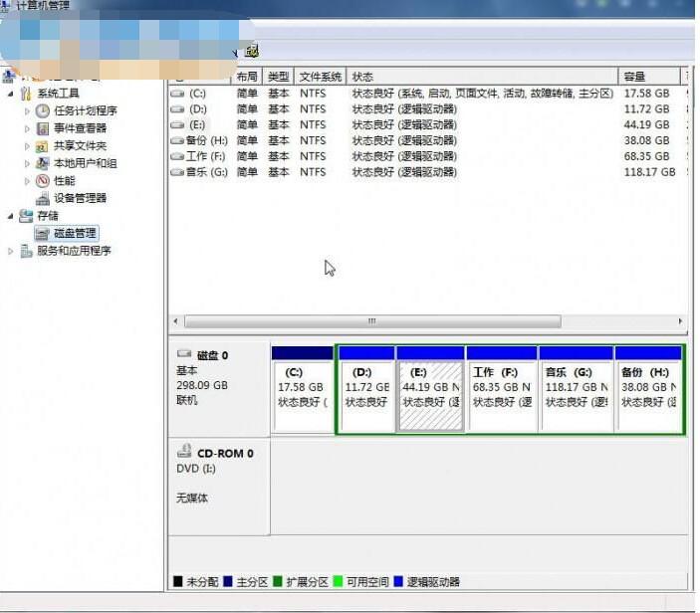Click drive icon of (E:) volume row
Viewport: 700px width, 613px height.
point(177,125)
